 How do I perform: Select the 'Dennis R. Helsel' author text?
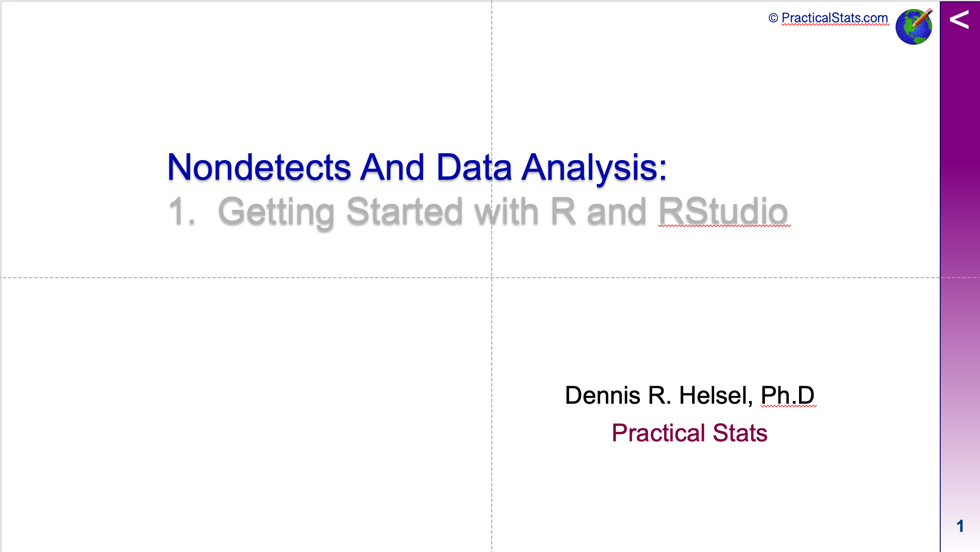(x=658, y=395)
